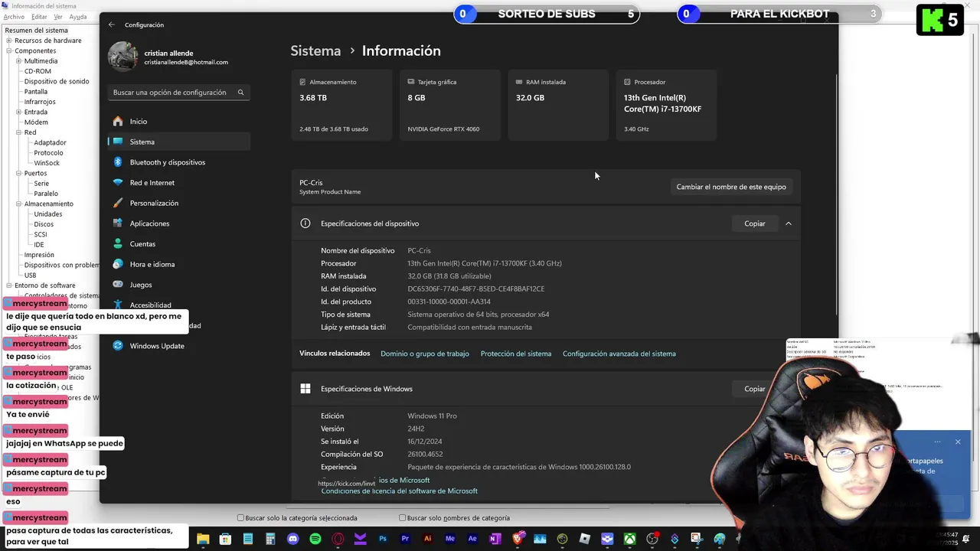Click the Hora e idioma globe icon
Viewport: 980px width, 551px height.
tap(117, 264)
